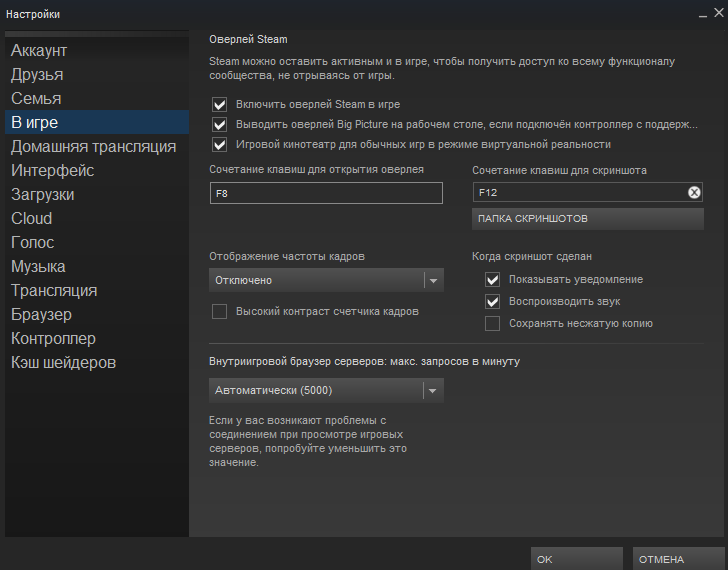The height and width of the screenshot is (570, 728).
Task: Open the 'Автоматически (5000)' server requests dropdown
Action: point(326,390)
